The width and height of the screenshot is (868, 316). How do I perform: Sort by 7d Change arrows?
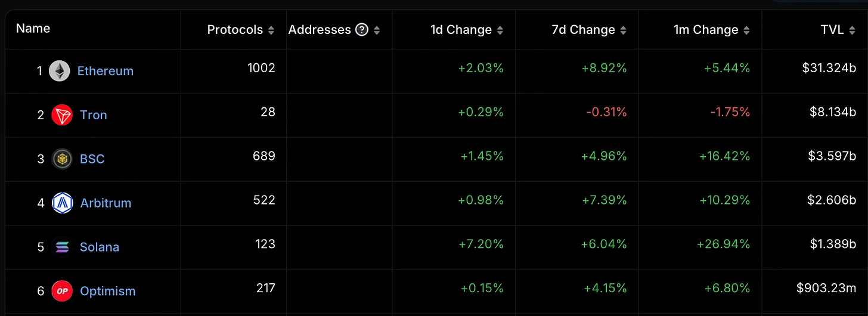[624, 30]
